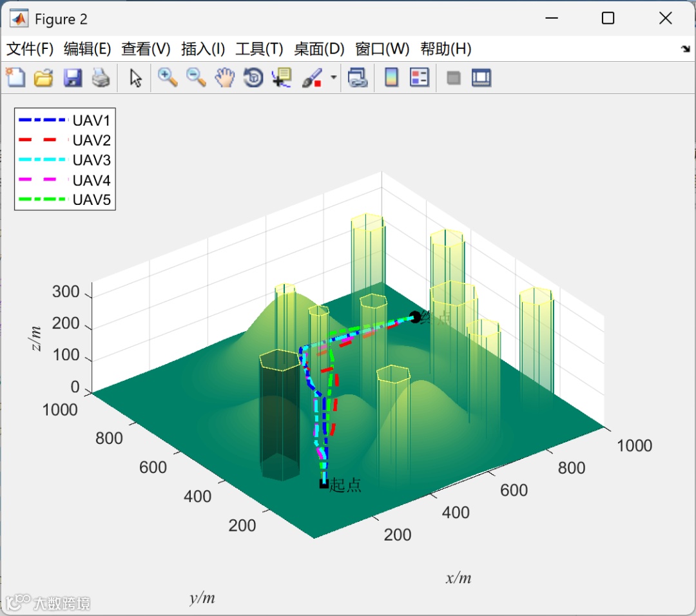Screen dimensions: 696x616
Task: Print the figure with the printer icon
Action: pos(101,78)
